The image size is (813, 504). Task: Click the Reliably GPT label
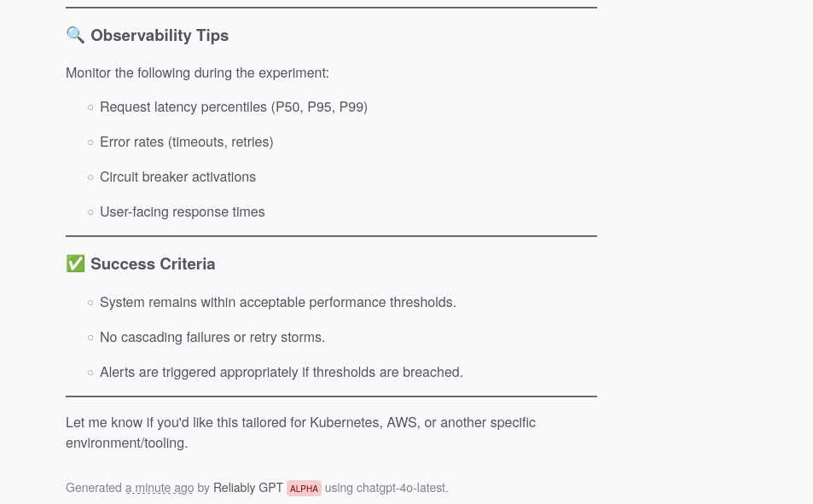click(x=248, y=488)
